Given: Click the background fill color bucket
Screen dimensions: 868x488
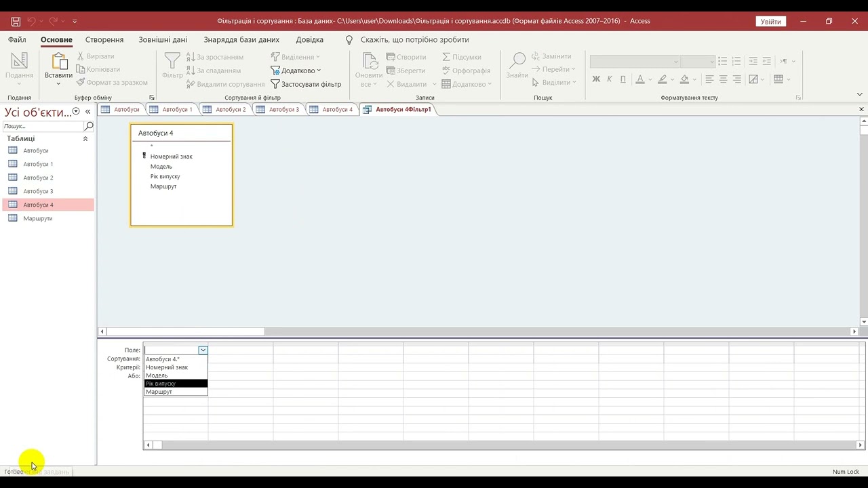Looking at the screenshot, I should [684, 79].
